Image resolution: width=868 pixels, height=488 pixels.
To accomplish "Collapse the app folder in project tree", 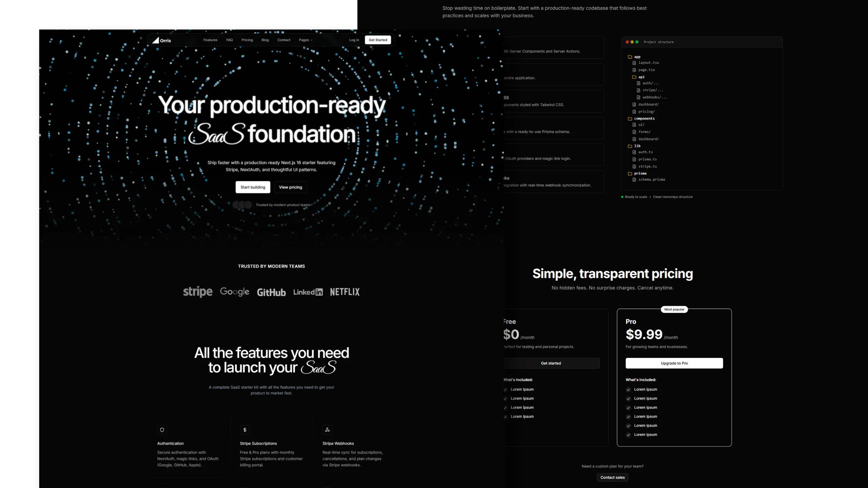I will click(630, 57).
